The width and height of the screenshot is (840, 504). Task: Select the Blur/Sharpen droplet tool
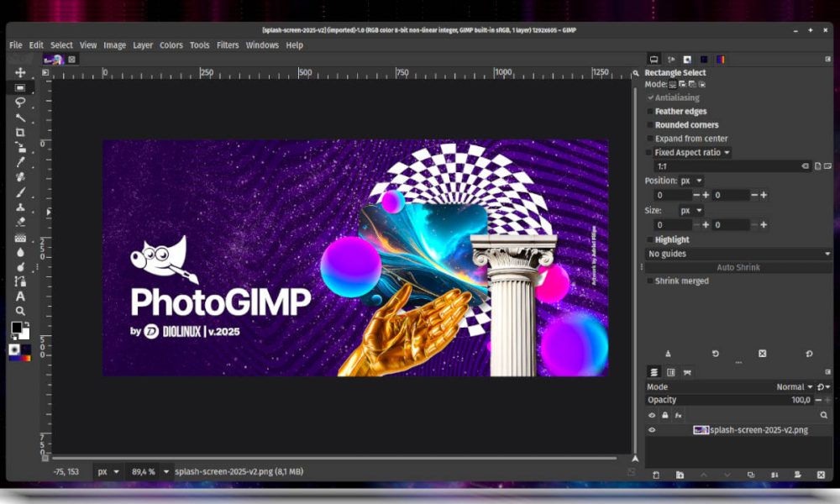(x=20, y=252)
